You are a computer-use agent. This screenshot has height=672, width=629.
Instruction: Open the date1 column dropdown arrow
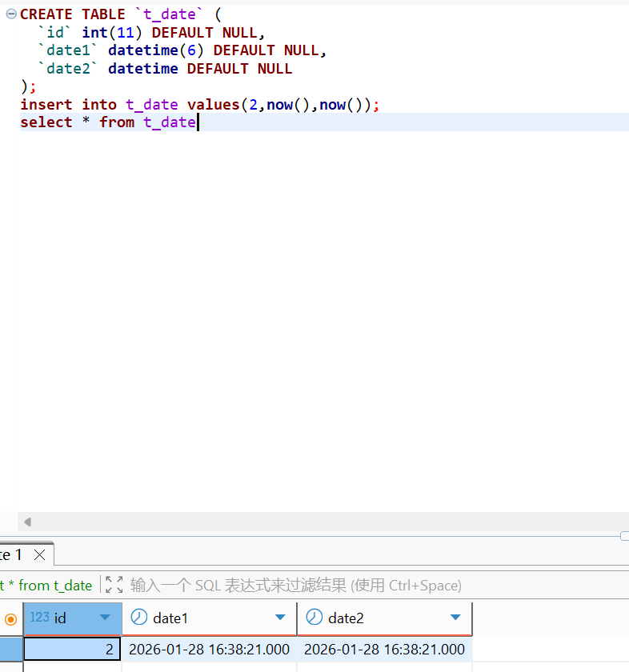coord(280,618)
